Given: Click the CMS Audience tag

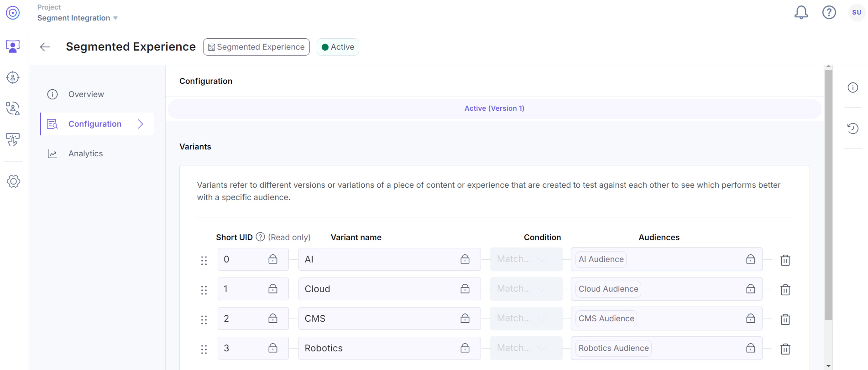Looking at the screenshot, I should tap(606, 318).
